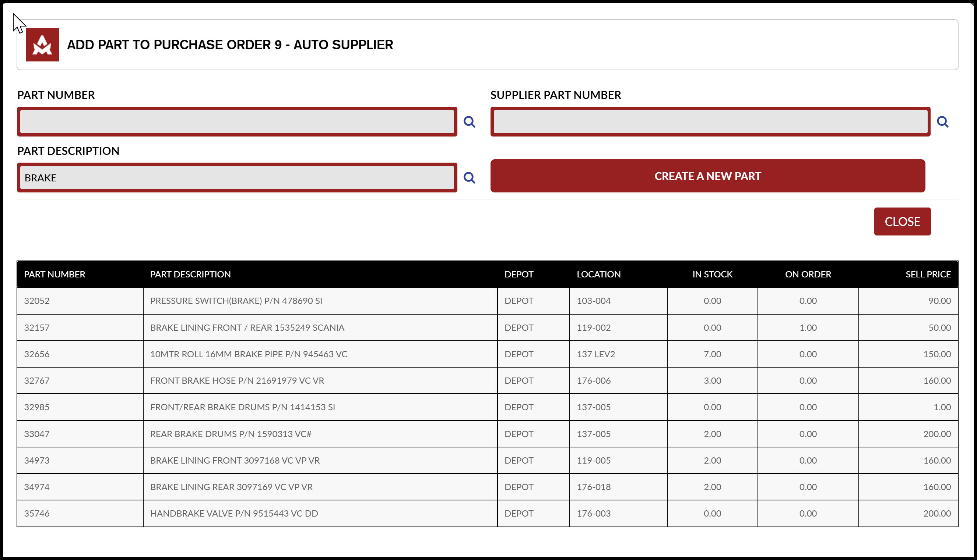Select part number 32157
This screenshot has height=560, width=977.
point(37,328)
